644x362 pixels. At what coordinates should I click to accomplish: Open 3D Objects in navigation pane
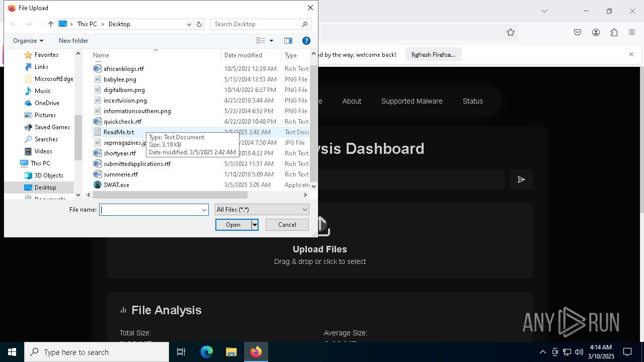[x=49, y=175]
